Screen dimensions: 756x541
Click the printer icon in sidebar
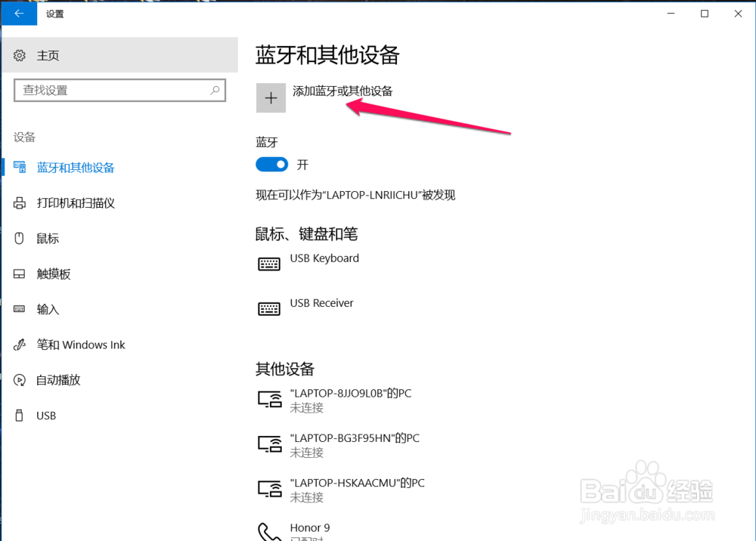coord(20,202)
